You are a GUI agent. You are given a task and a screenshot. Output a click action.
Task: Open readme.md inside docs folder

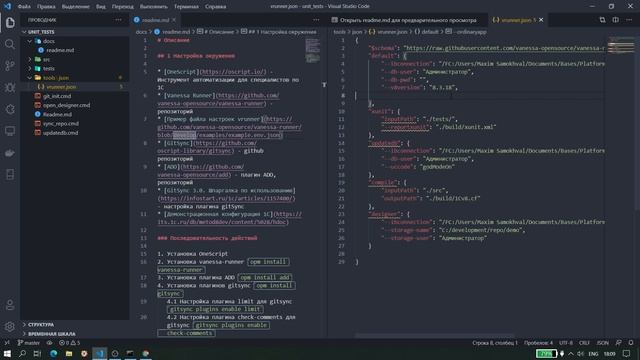point(60,50)
